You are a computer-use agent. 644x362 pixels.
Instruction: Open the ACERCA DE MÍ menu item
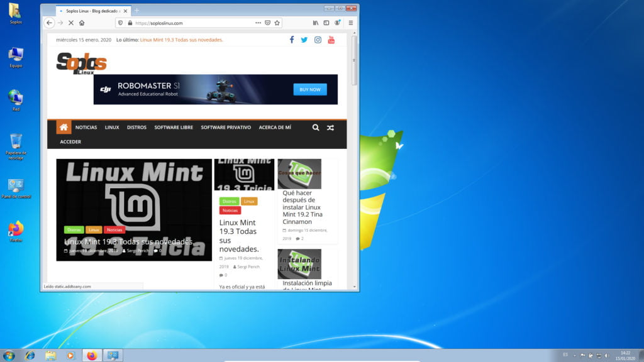tap(275, 128)
